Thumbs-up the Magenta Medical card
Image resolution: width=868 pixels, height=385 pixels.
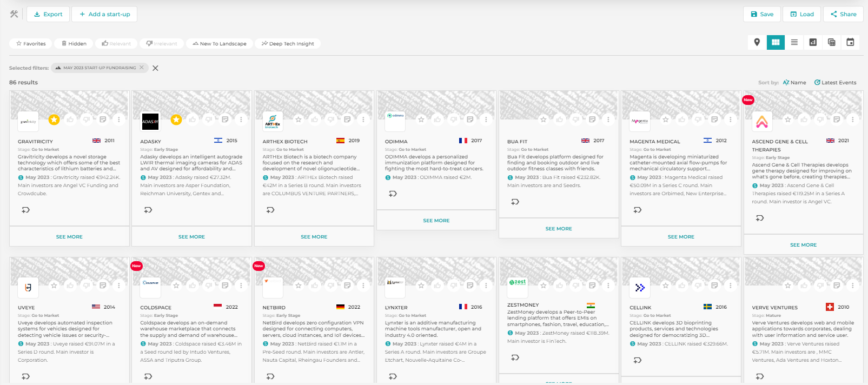click(x=682, y=120)
